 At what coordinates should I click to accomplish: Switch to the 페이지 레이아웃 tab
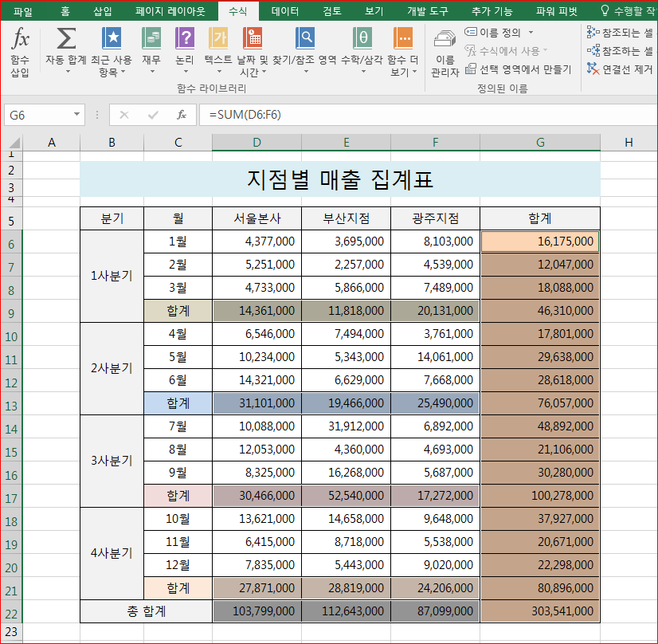(170, 11)
